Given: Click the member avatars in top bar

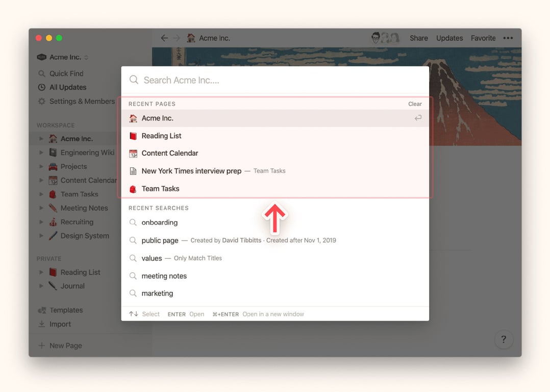Looking at the screenshot, I should tap(385, 38).
